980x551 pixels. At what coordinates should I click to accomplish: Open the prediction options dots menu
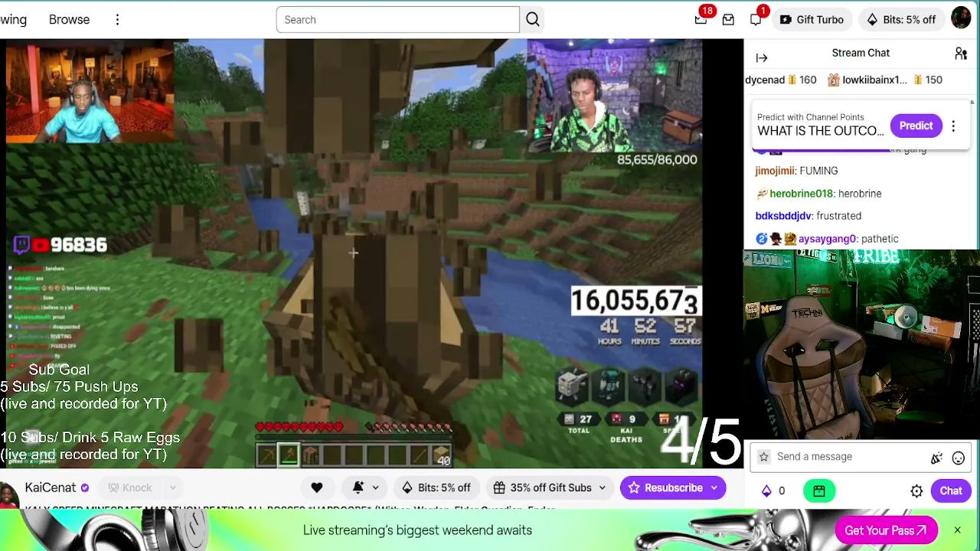[953, 126]
